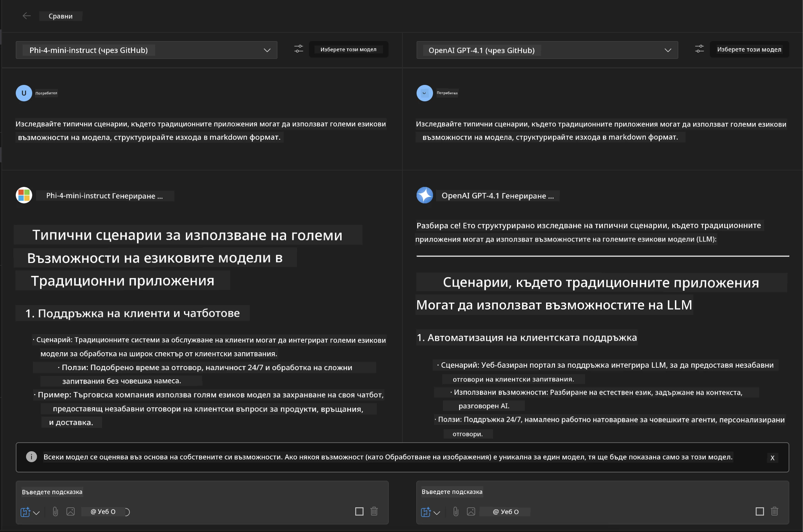Click heading '1. Автоматизация на клиентската поддръжка'
Viewport: 803px width, 532px height.
[527, 338]
